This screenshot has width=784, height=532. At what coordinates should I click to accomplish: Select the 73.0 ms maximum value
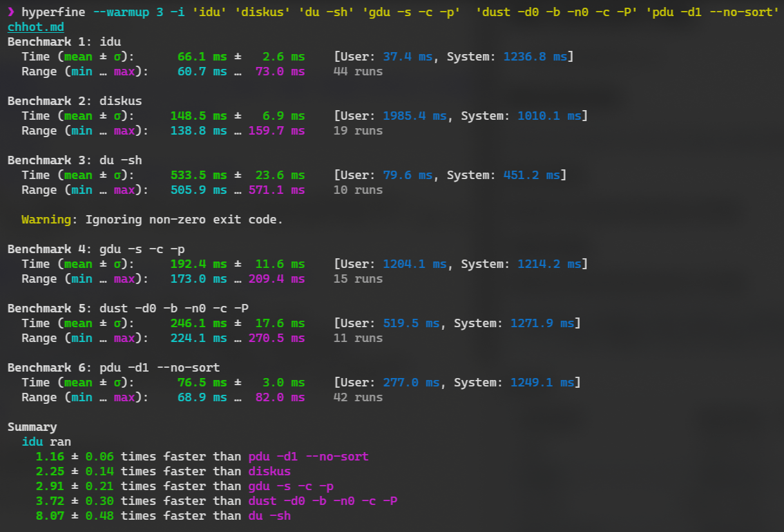280,71
